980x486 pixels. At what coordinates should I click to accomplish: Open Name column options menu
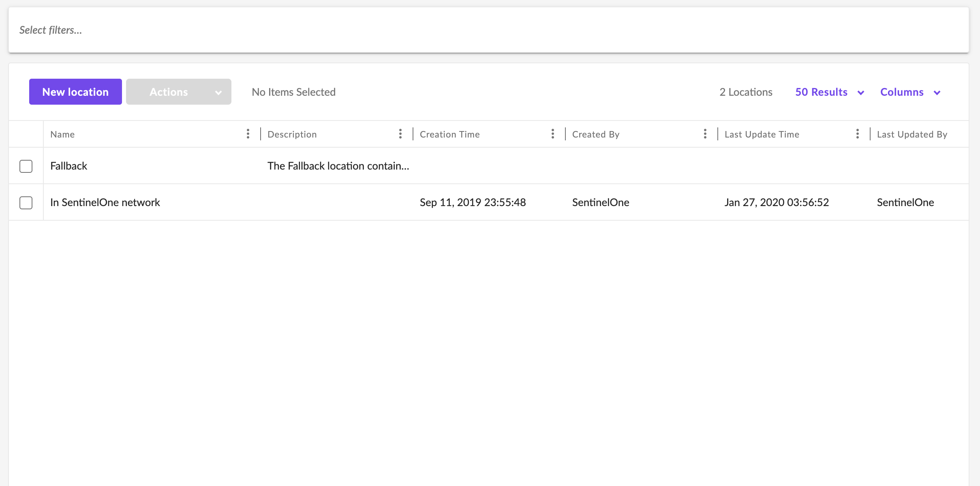[248, 134]
